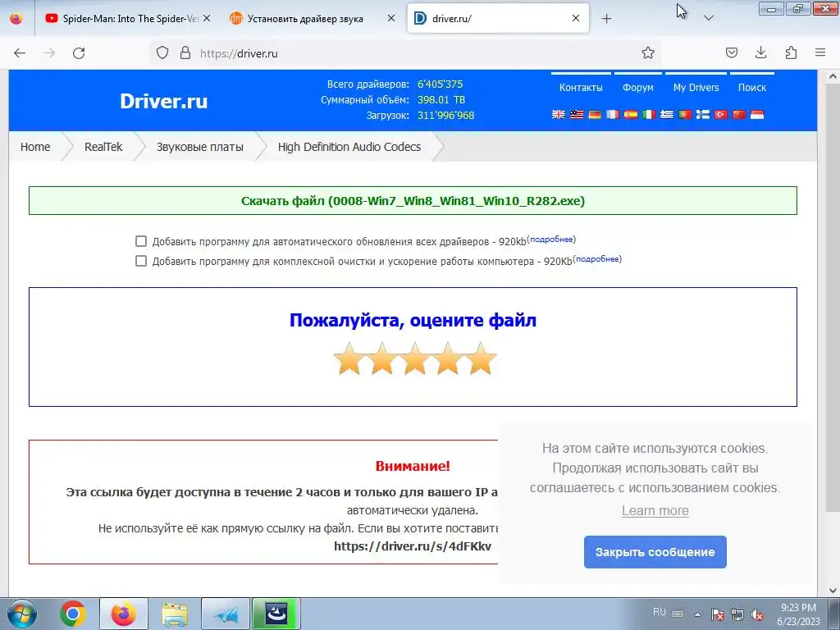The image size is (840, 630).
Task: Select the Turkish flag language
Action: coord(721,114)
